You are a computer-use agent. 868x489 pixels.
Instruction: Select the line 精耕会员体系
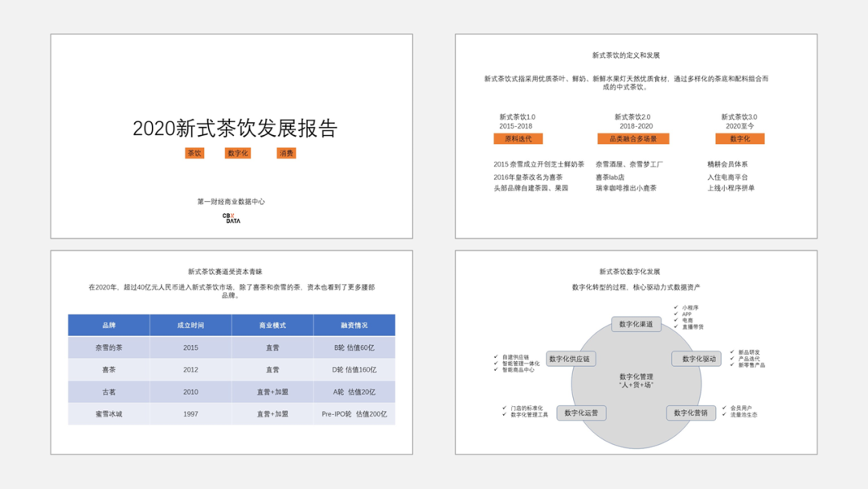click(x=727, y=164)
